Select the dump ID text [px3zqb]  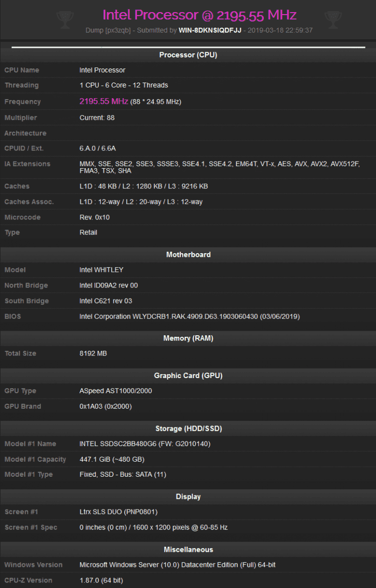(x=118, y=30)
